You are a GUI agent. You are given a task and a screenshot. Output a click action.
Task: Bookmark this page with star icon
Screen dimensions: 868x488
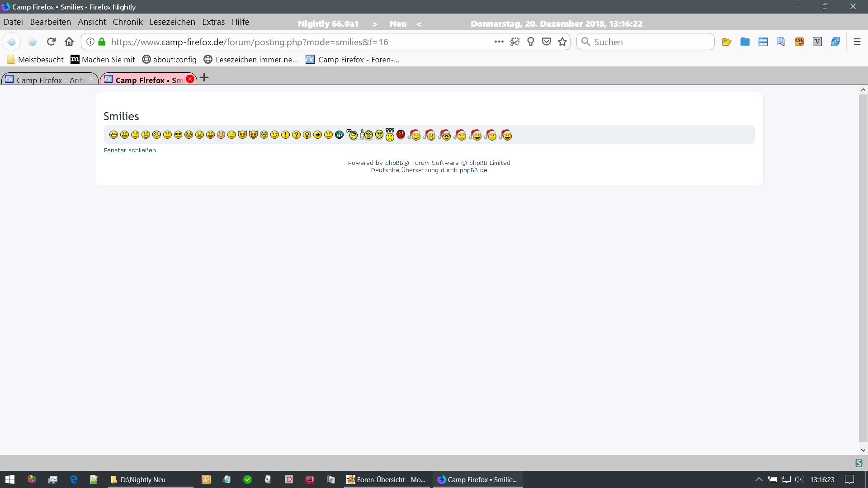[x=562, y=42]
